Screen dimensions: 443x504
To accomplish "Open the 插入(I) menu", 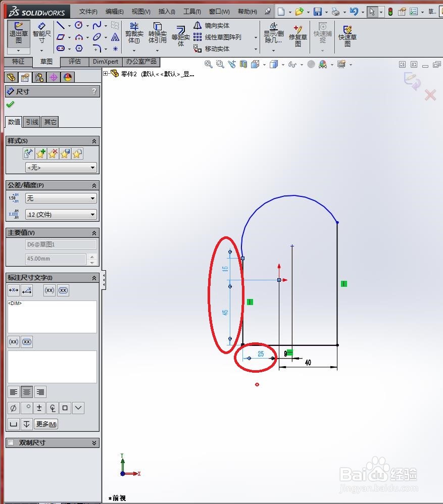I will tap(166, 11).
